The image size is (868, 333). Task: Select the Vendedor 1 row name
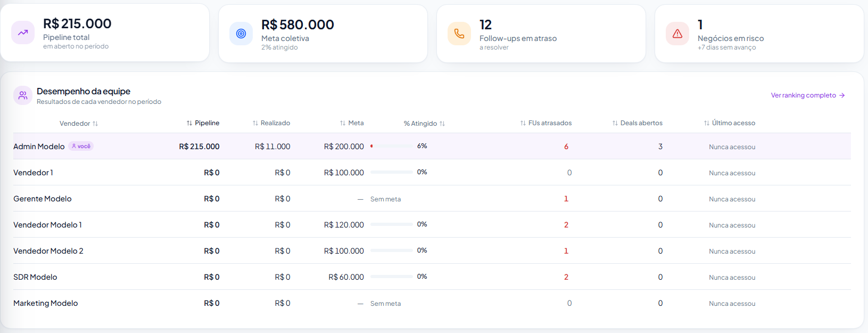[33, 173]
